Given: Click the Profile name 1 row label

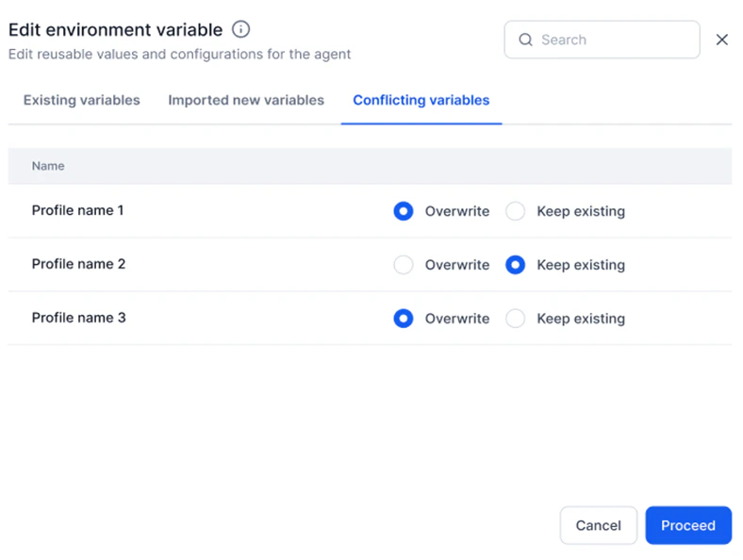Looking at the screenshot, I should pyautogui.click(x=78, y=210).
